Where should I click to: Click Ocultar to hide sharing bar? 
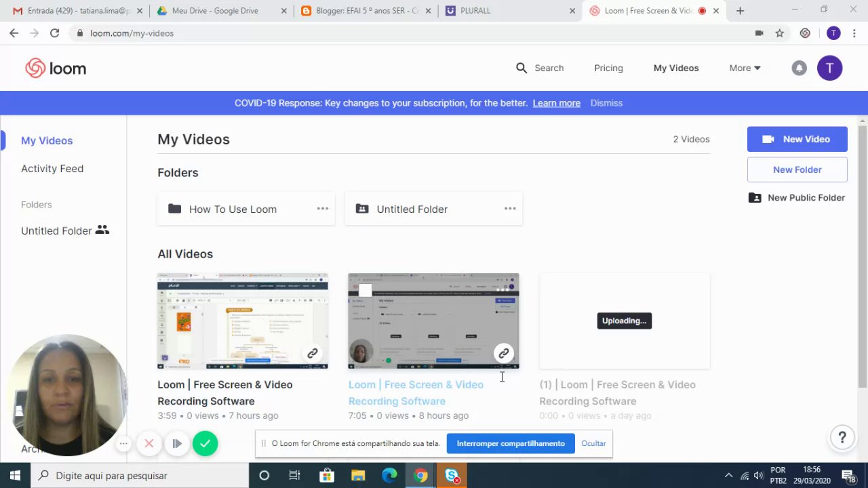(593, 443)
